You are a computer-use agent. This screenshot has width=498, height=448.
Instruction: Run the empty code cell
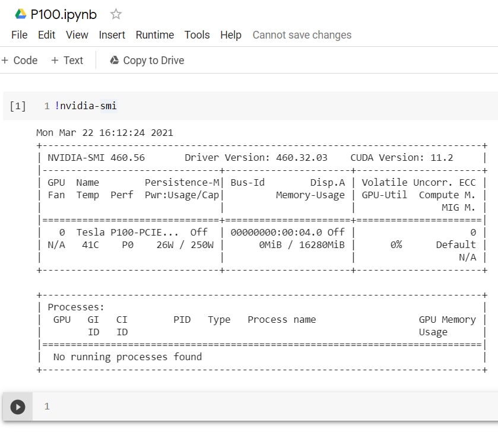coord(18,406)
